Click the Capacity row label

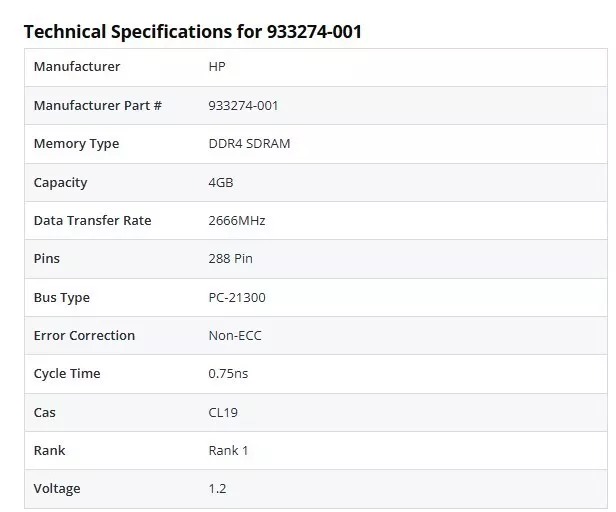(60, 182)
